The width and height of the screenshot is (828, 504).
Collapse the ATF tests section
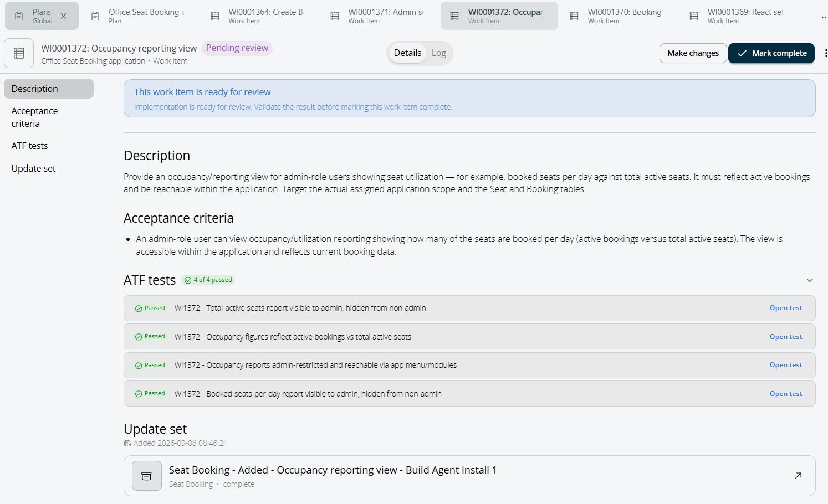(x=809, y=280)
